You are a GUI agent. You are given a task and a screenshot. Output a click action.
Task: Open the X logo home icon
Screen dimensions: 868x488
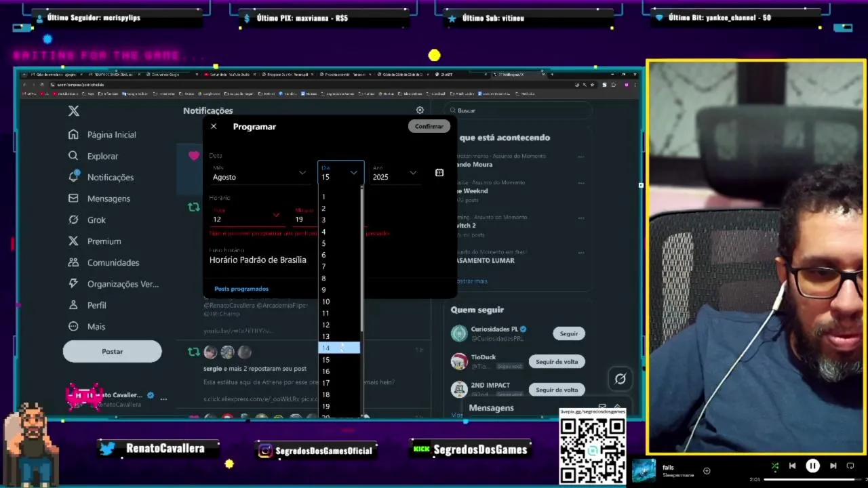(74, 111)
